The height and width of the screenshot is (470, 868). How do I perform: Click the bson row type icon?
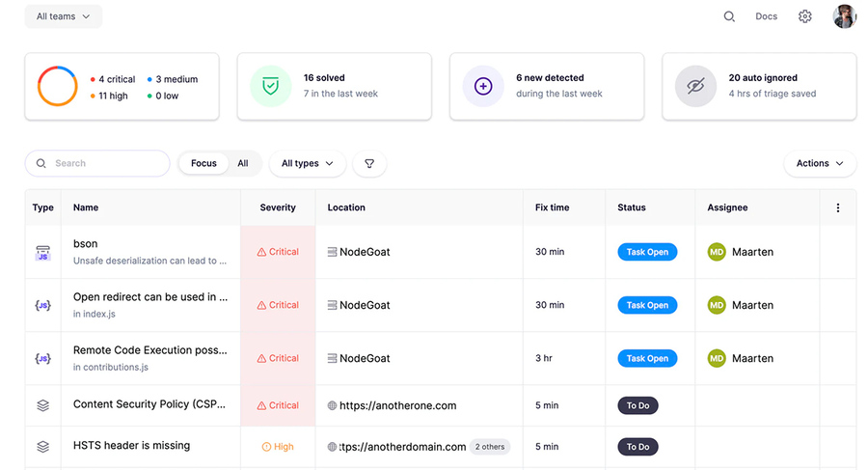pyautogui.click(x=42, y=253)
